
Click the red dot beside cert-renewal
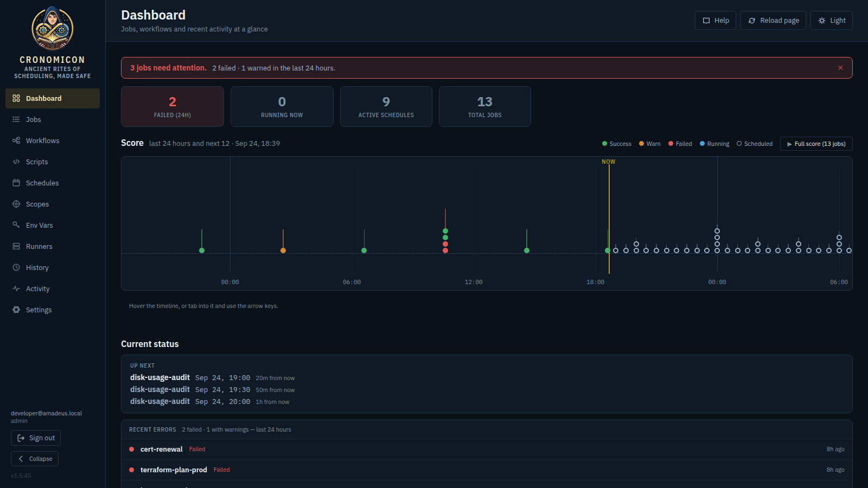tap(131, 450)
